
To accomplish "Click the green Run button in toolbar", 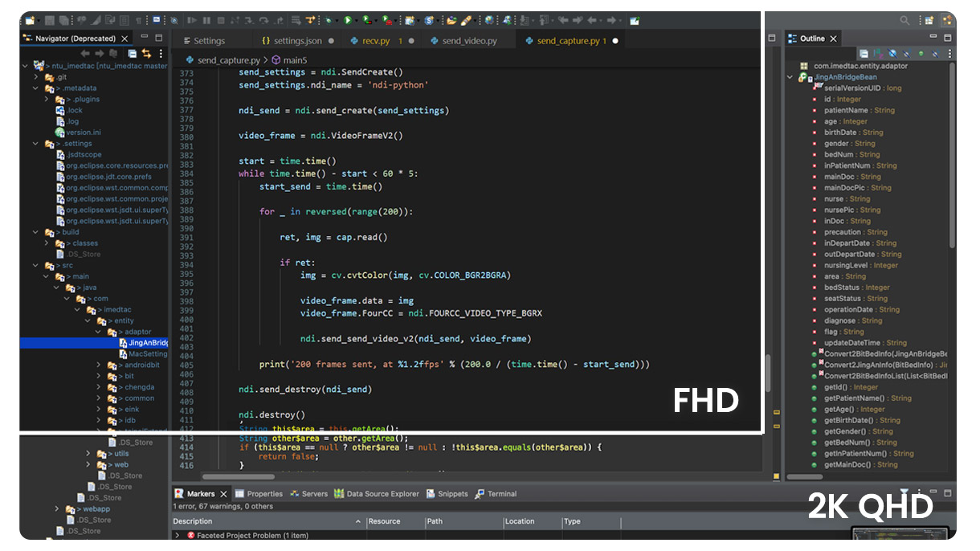I will (x=347, y=19).
